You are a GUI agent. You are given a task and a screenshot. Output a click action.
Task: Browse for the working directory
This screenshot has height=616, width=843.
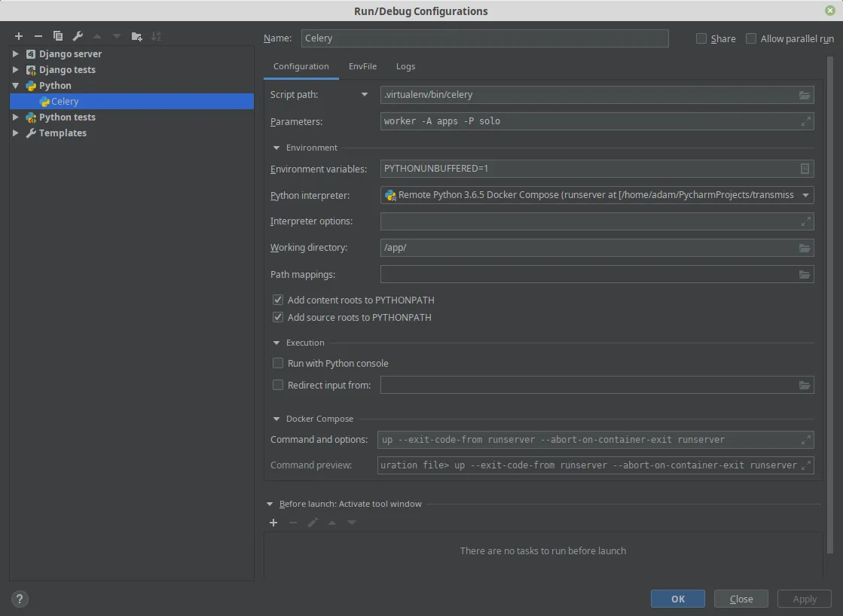click(x=805, y=248)
